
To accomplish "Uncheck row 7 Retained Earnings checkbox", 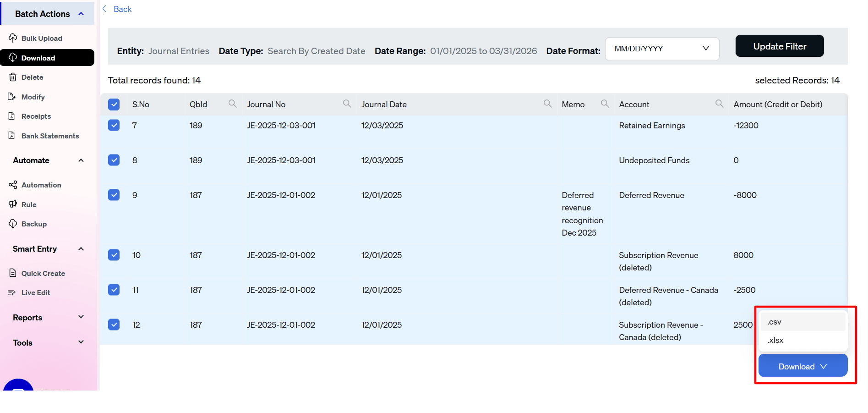I will coord(114,125).
